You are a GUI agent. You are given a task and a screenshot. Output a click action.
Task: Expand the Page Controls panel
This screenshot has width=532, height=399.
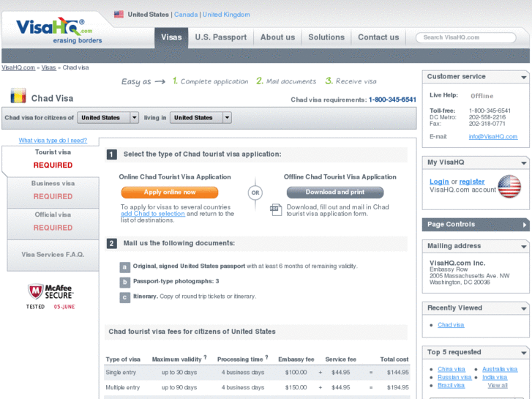(525, 225)
